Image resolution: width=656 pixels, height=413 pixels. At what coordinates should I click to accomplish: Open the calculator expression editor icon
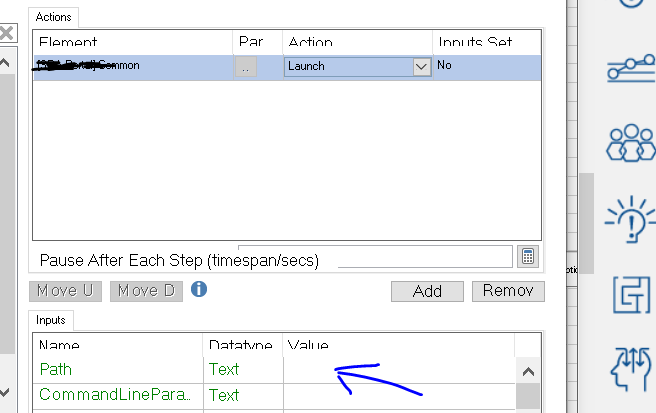coord(528,256)
